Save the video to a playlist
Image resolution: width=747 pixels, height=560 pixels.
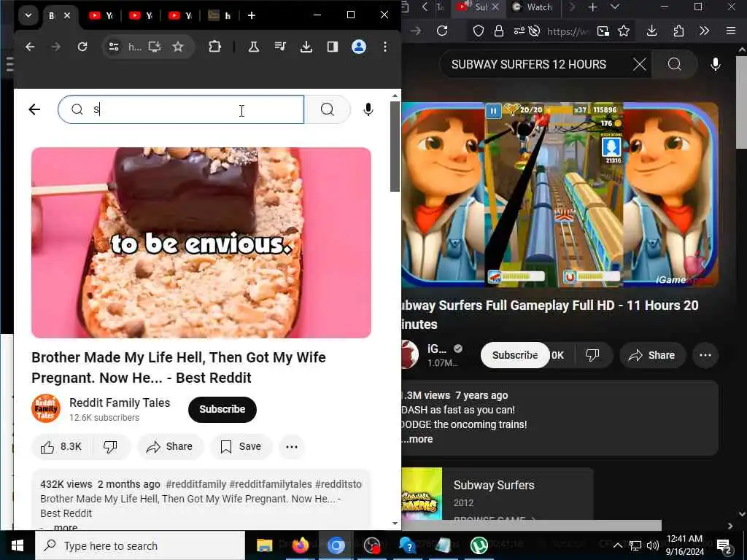241,447
